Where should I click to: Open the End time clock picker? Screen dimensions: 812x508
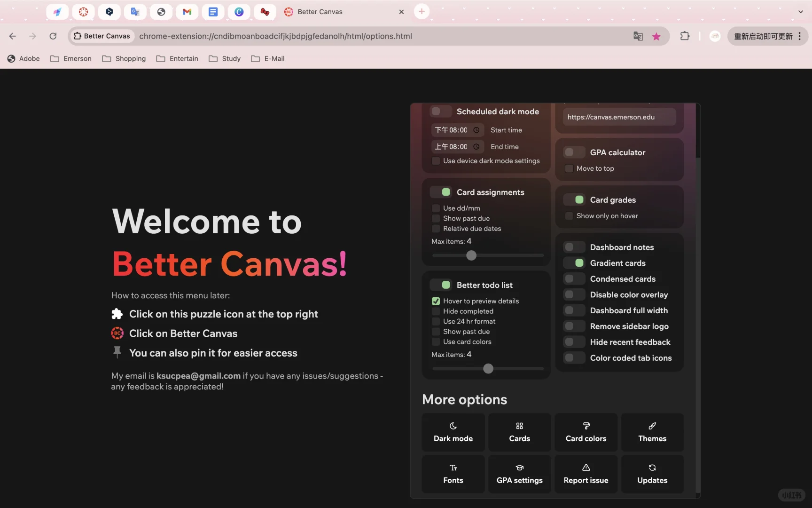[476, 147]
